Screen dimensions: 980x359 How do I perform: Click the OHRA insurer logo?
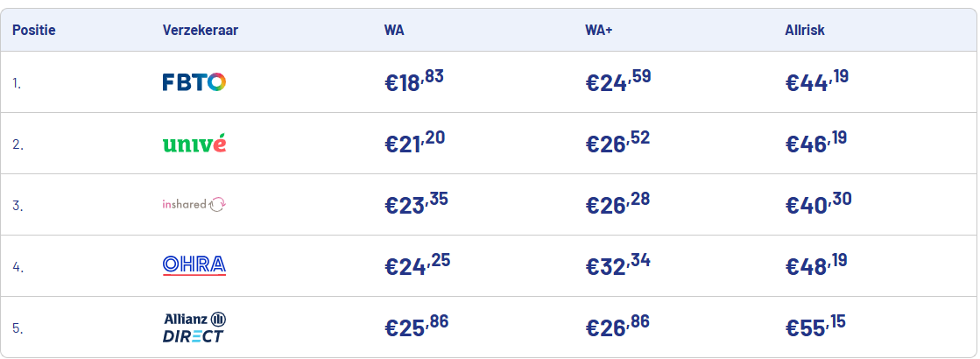click(x=194, y=265)
